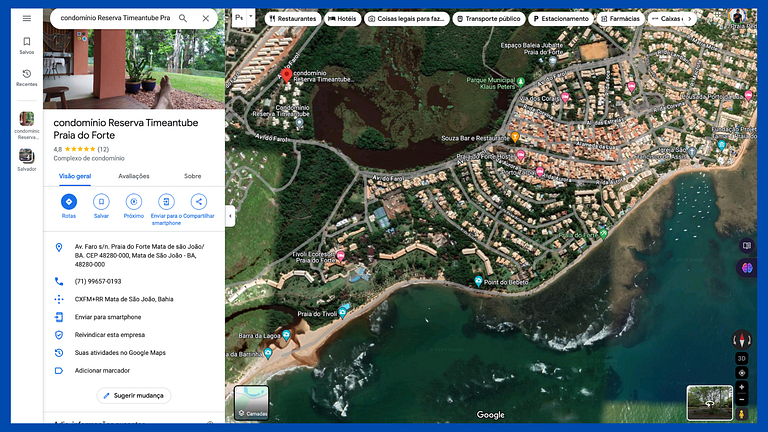The height and width of the screenshot is (432, 768).
Task: Toggle the 3D view button
Action: tap(742, 359)
